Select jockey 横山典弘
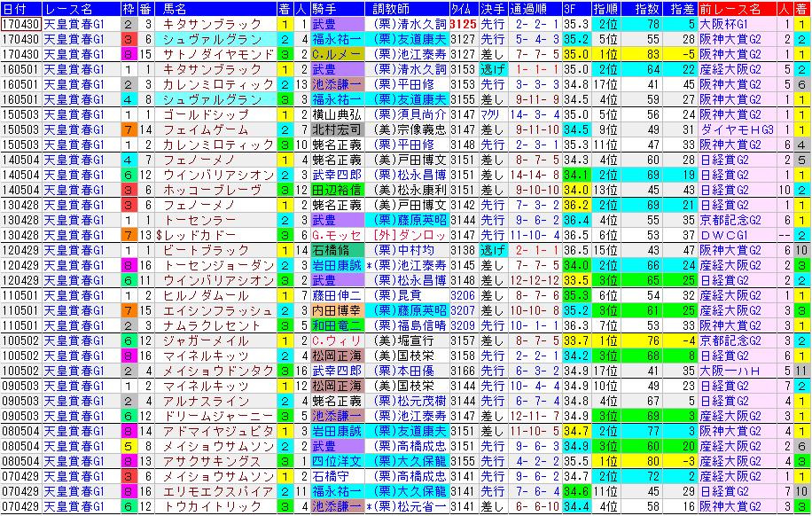Screen dimensions: 812x516 click(337, 114)
